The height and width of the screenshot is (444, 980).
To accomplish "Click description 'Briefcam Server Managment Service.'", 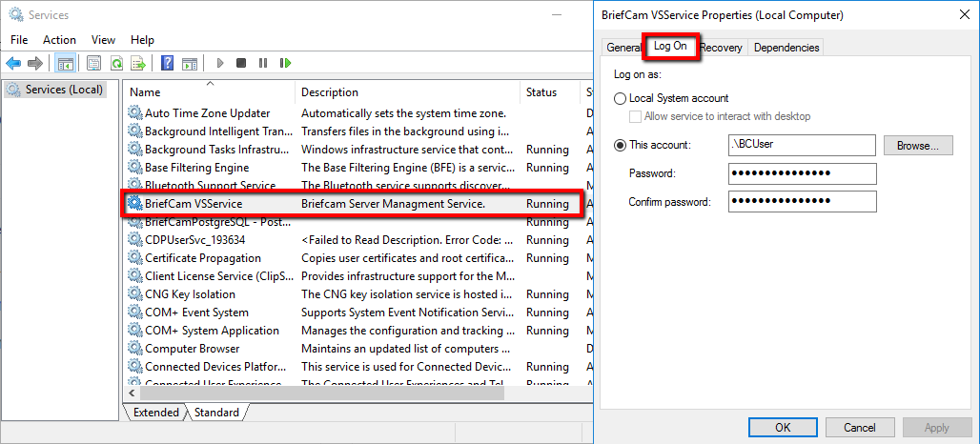I will coord(393,204).
